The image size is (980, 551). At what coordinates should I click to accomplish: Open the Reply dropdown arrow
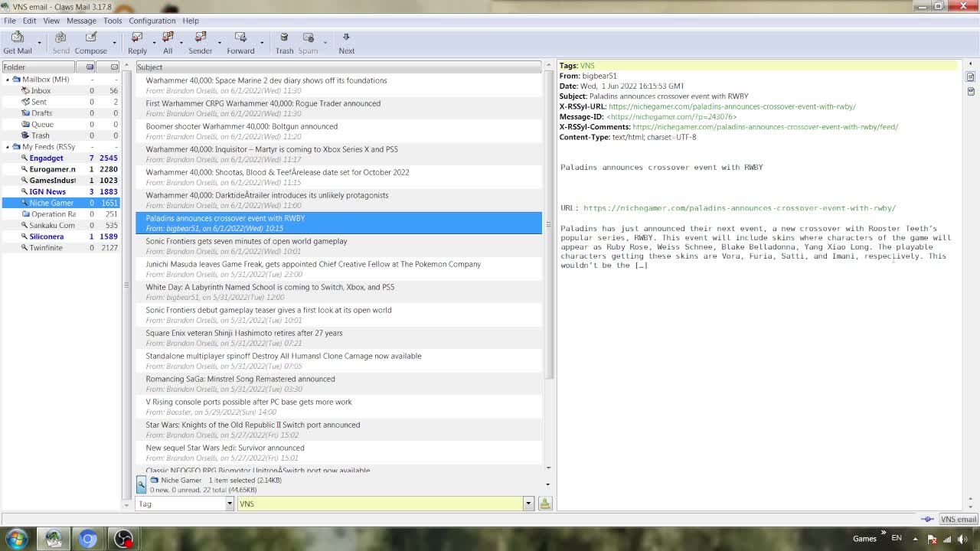pyautogui.click(x=154, y=43)
